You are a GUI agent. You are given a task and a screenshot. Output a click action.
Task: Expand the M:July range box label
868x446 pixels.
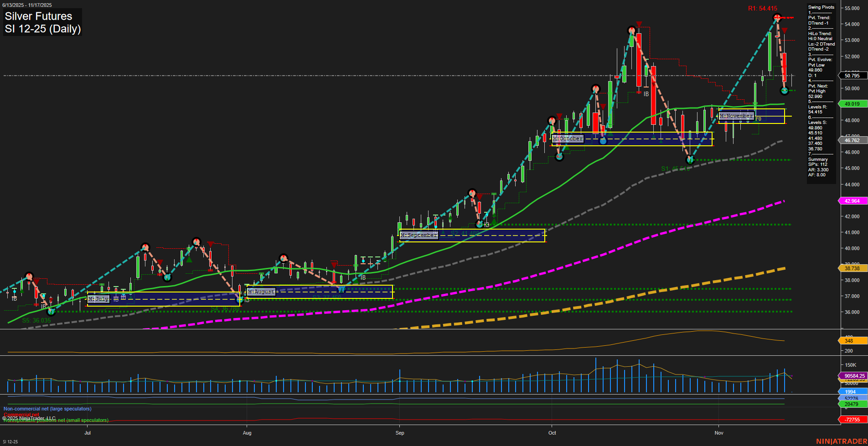click(98, 299)
